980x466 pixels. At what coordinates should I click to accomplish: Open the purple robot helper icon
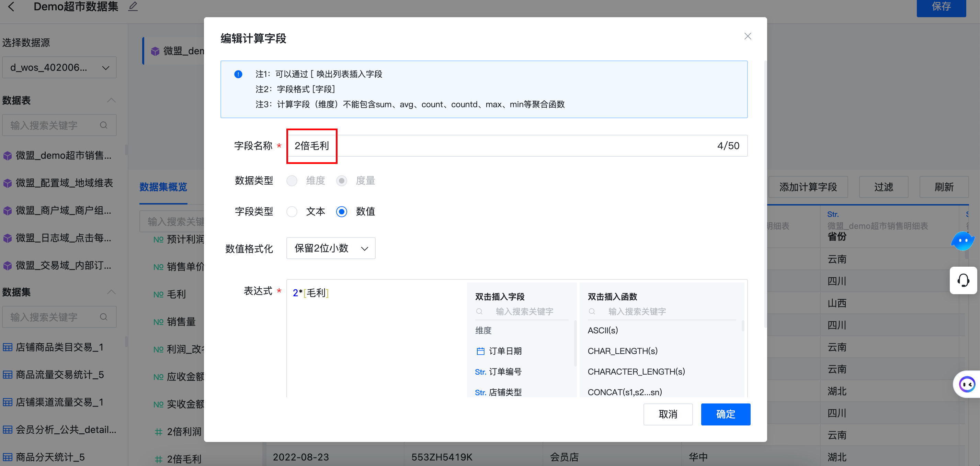coord(967,384)
